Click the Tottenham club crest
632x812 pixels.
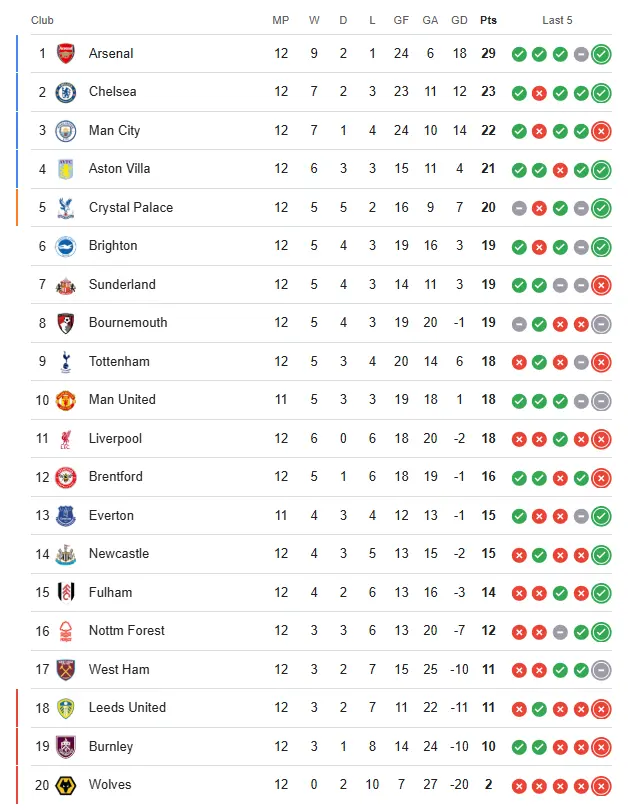66,361
